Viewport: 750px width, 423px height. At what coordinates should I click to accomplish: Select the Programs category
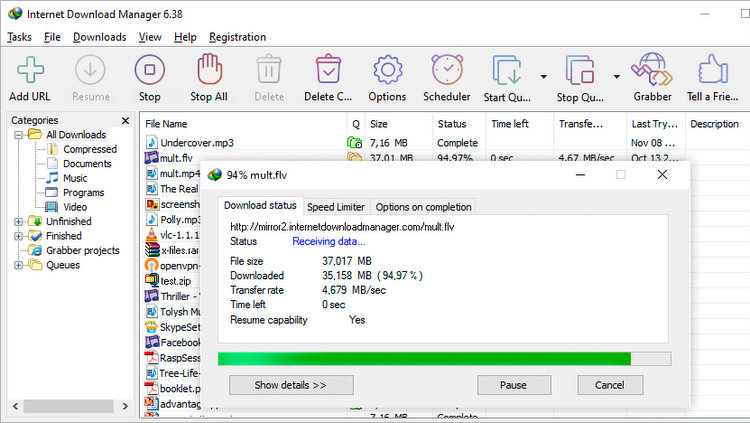click(83, 192)
